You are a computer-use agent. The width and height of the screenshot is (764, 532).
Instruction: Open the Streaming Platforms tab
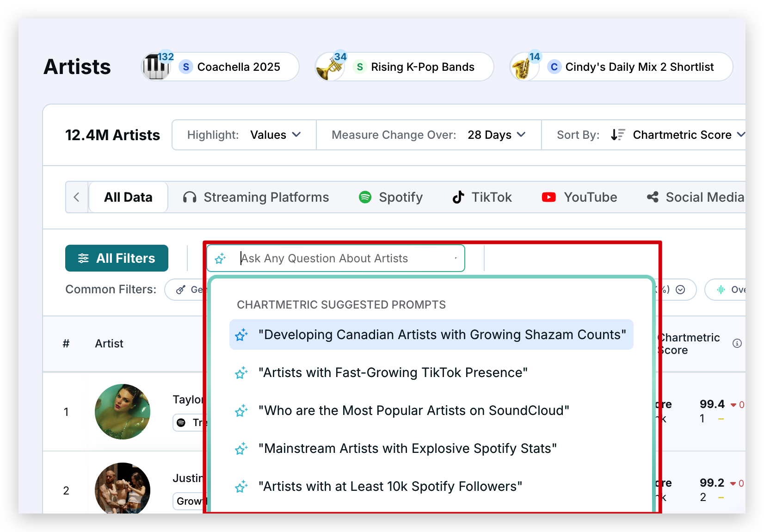256,197
